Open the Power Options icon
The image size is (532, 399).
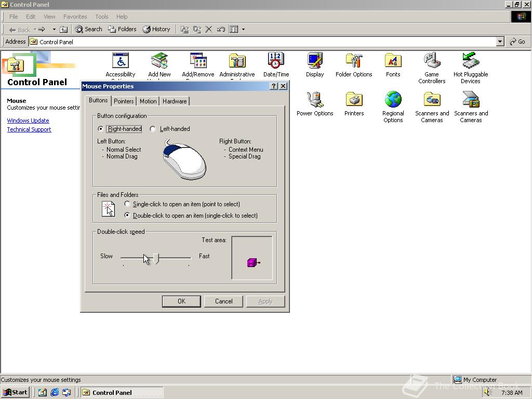point(315,100)
